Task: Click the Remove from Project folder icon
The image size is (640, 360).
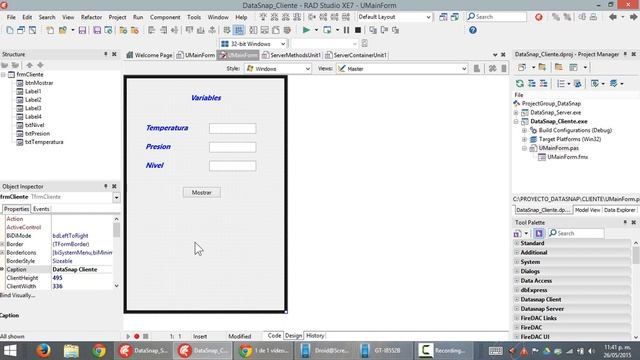Action: coord(134,30)
